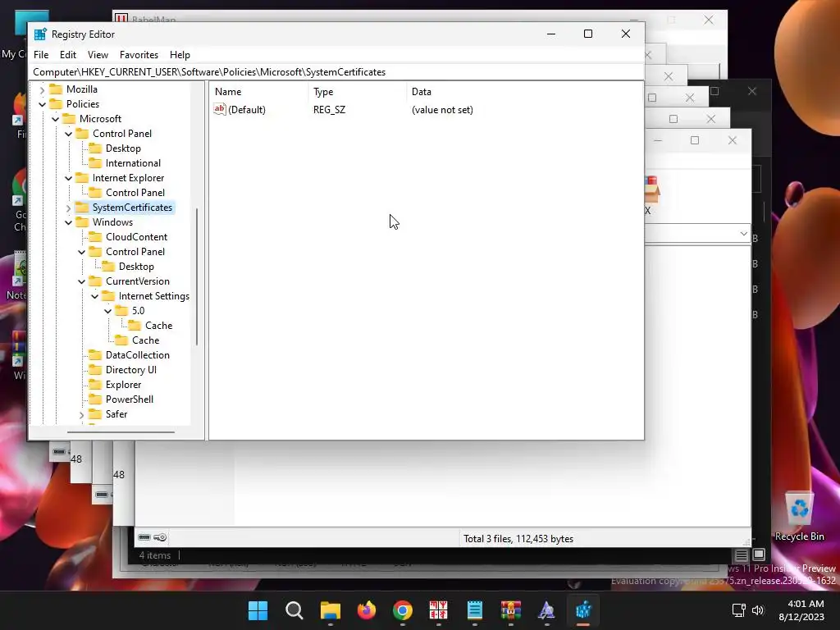
Task: Open the Windows Start menu
Action: [258, 610]
